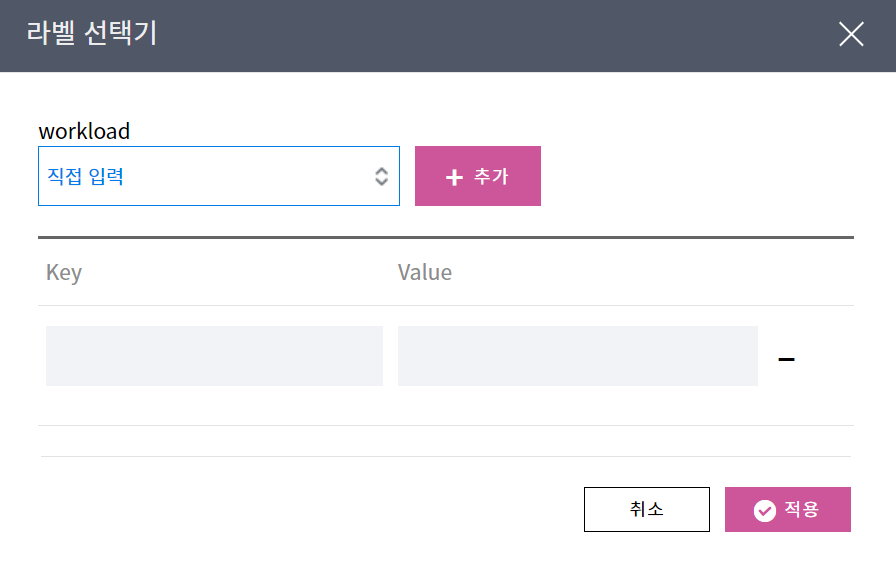Click the up-down arrows on workload select
Screen dimensions: 896x574
381,177
